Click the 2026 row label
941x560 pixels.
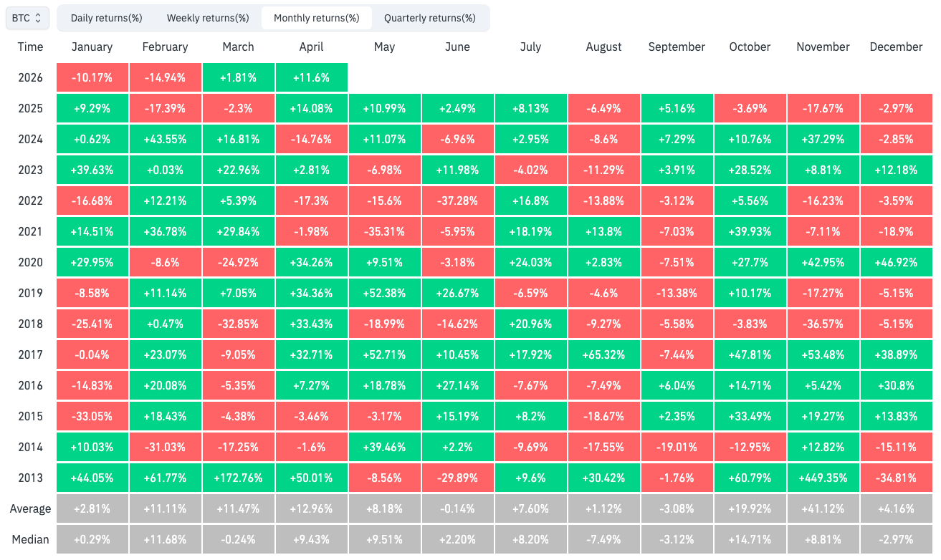pos(30,77)
